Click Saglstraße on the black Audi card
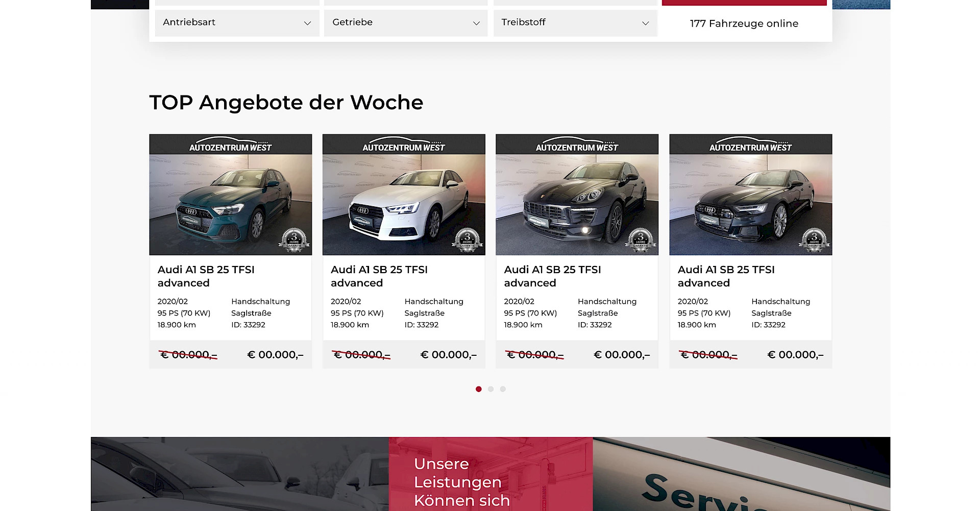This screenshot has width=980, height=511. [771, 313]
